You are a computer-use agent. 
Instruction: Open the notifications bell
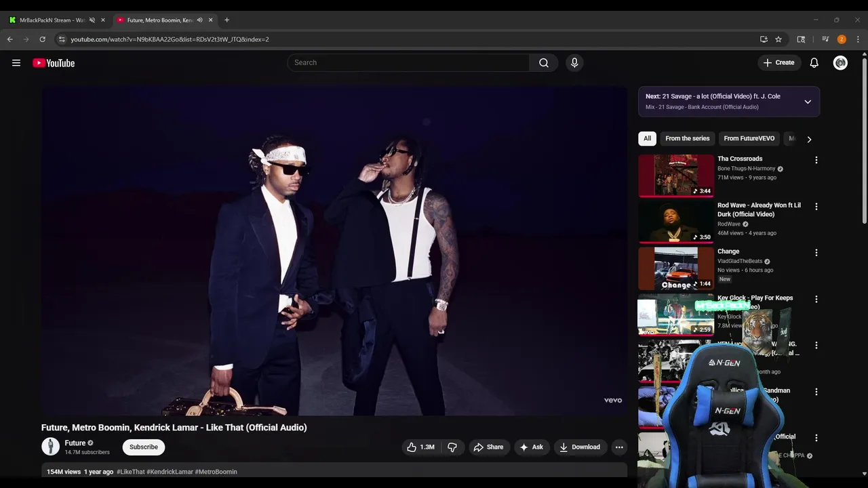(x=814, y=62)
